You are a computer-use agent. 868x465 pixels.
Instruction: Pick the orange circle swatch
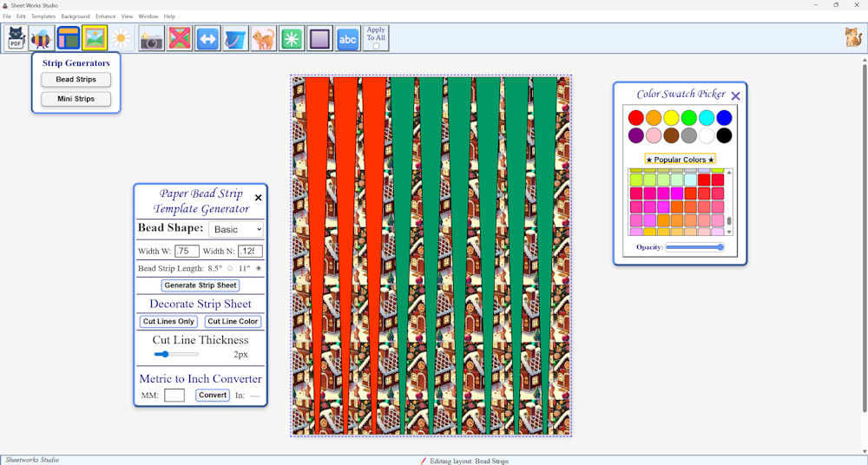click(654, 118)
